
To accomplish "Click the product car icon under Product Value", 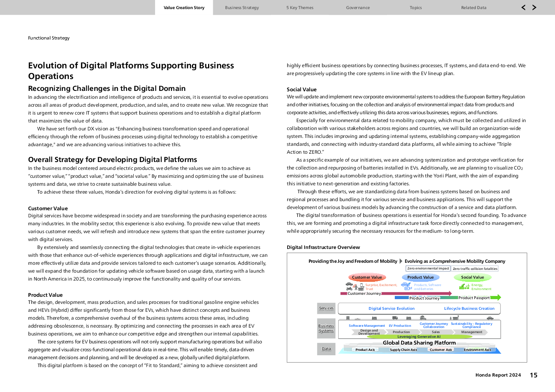I will pos(406,286).
